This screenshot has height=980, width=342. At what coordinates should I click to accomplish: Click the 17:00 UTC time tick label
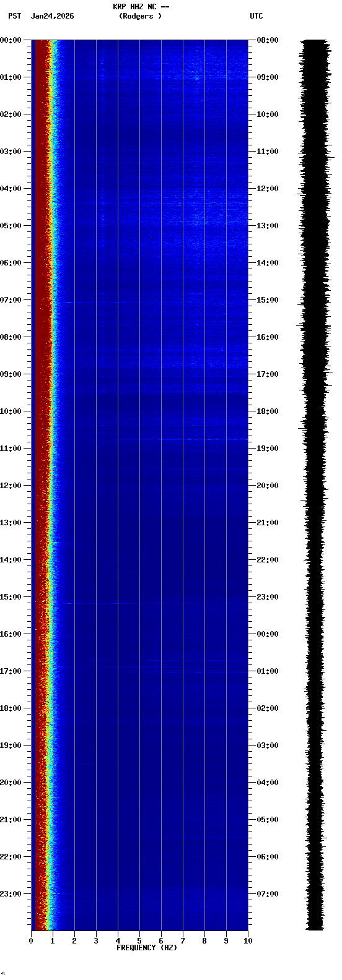click(268, 374)
